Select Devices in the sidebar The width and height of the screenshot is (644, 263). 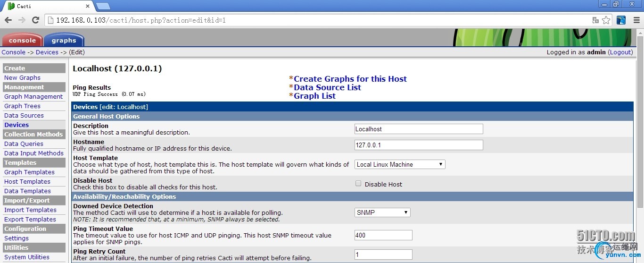pos(17,125)
